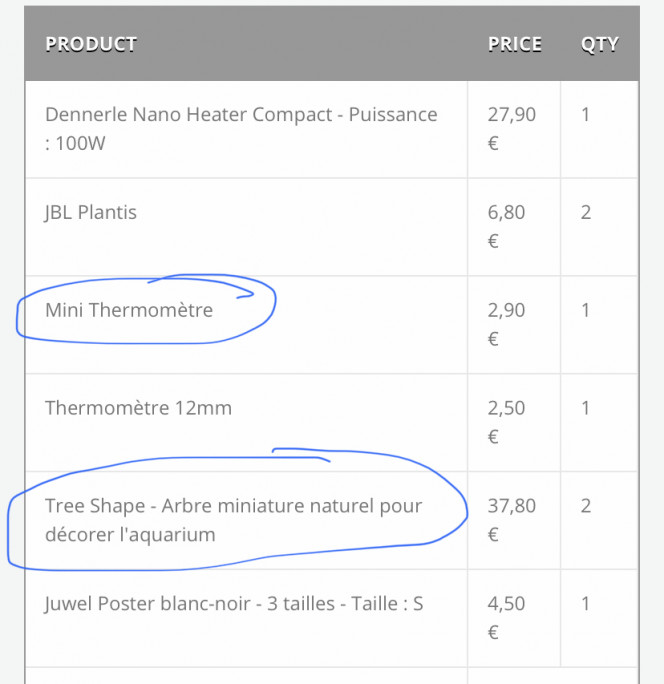
Task: Open the Tree Shape Arbre miniature item
Action: click(x=233, y=520)
